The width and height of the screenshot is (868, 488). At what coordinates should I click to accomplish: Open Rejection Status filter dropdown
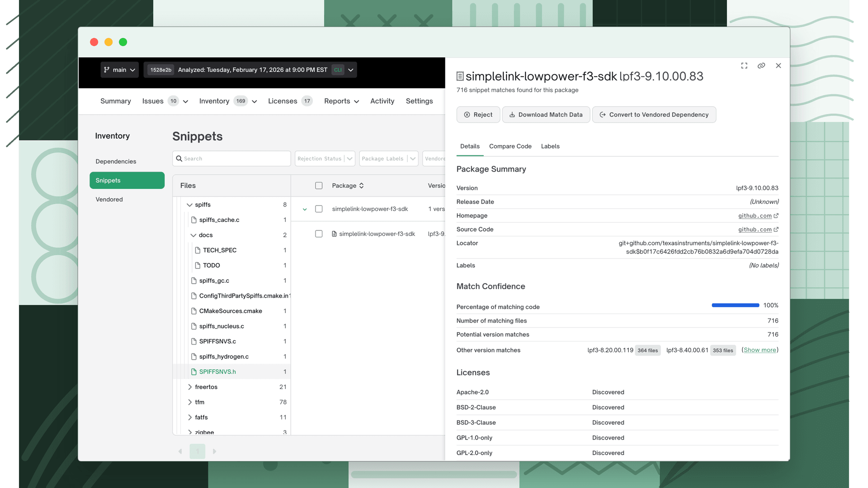point(325,159)
